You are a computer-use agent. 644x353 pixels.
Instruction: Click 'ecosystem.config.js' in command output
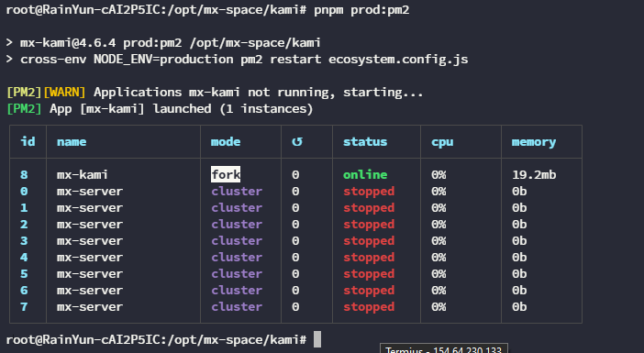point(398,60)
